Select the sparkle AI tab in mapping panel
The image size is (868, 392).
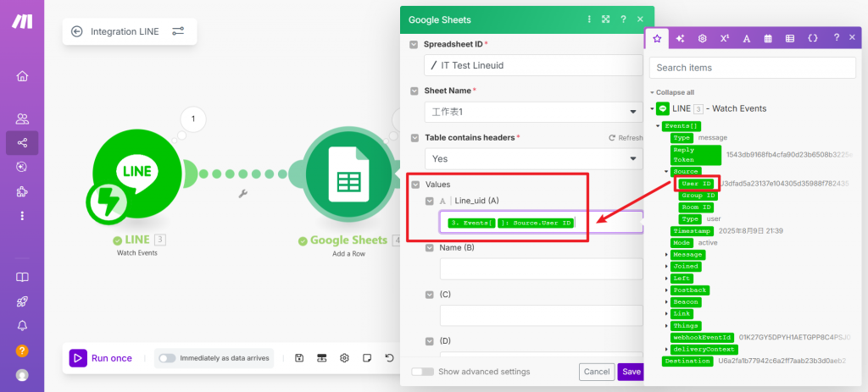[681, 38]
